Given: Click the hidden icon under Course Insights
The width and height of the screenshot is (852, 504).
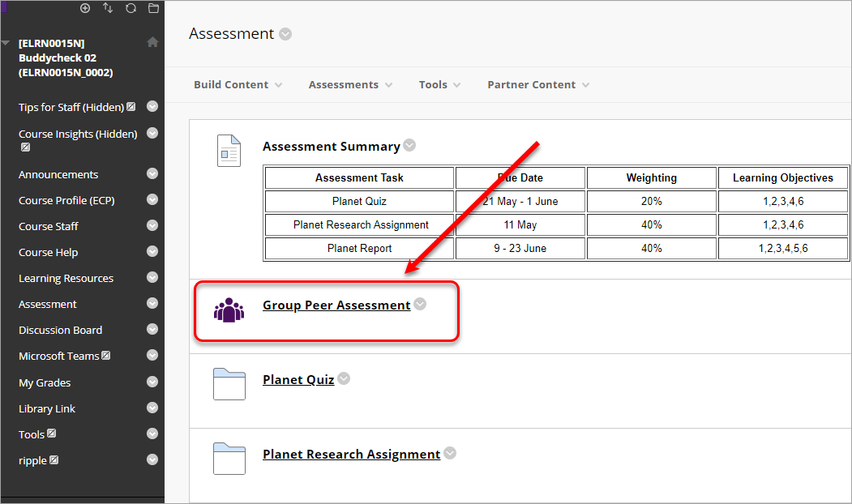Looking at the screenshot, I should tap(25, 147).
